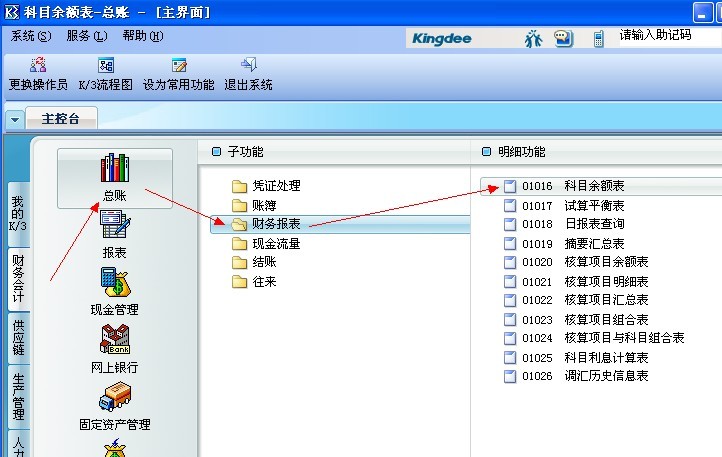Click the 退出系统 toolbar icon
The width and height of the screenshot is (722, 457).
point(249,64)
